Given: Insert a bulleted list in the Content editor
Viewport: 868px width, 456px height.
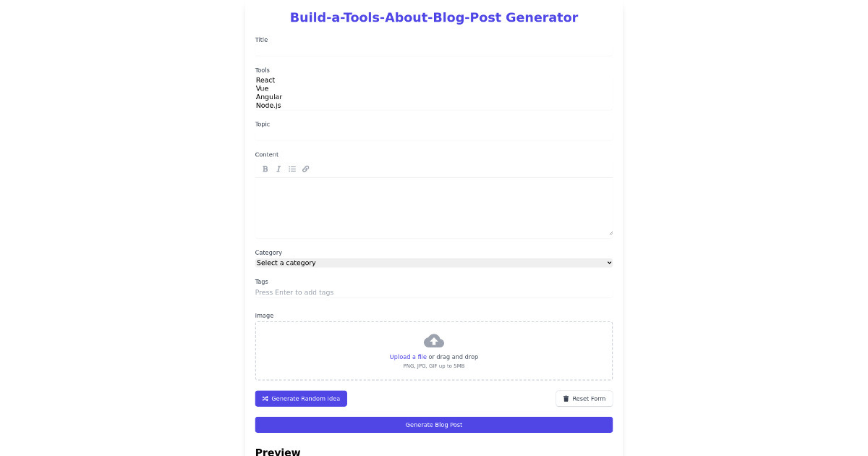Looking at the screenshot, I should click(x=292, y=169).
